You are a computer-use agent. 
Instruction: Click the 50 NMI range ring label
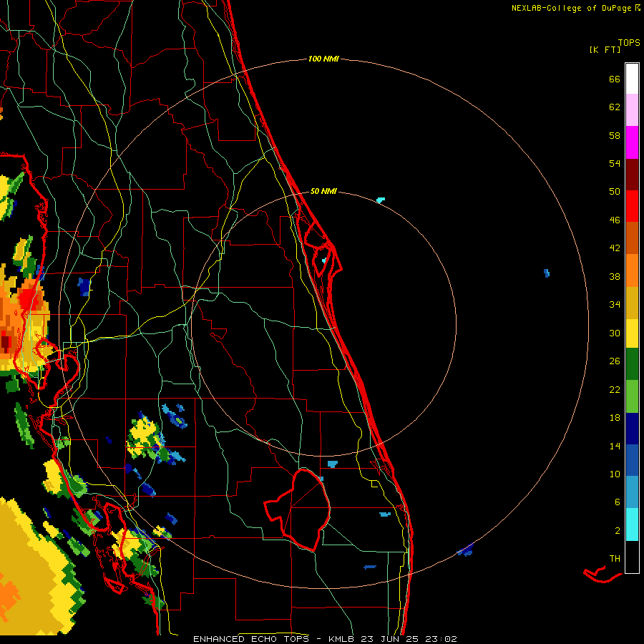coord(323,191)
